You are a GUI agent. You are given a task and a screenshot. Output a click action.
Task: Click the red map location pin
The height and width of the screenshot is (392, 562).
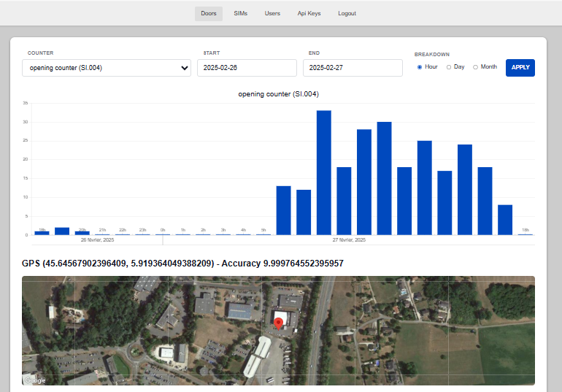(277, 323)
